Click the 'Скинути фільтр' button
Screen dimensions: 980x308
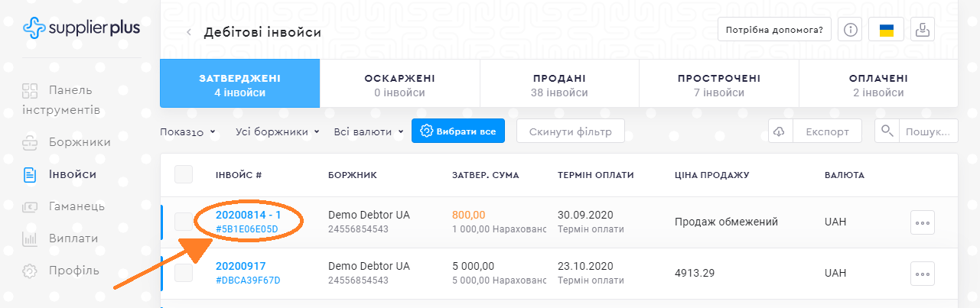[570, 131]
